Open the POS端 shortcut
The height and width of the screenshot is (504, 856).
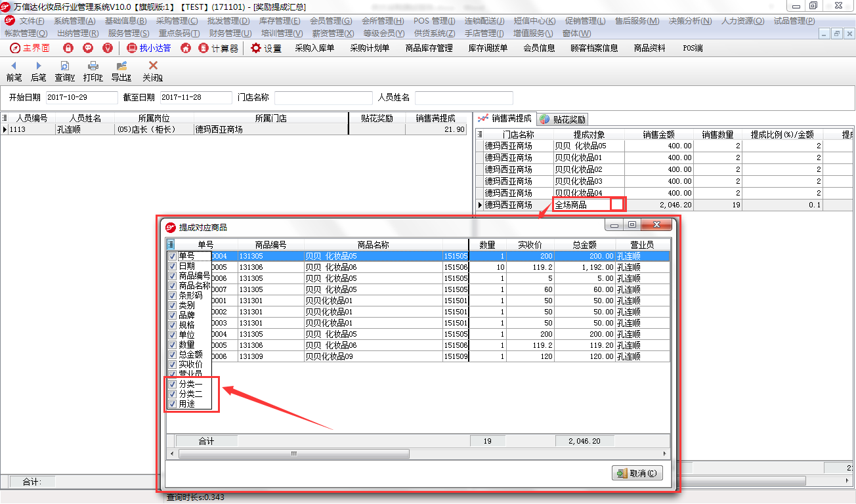[x=693, y=48]
